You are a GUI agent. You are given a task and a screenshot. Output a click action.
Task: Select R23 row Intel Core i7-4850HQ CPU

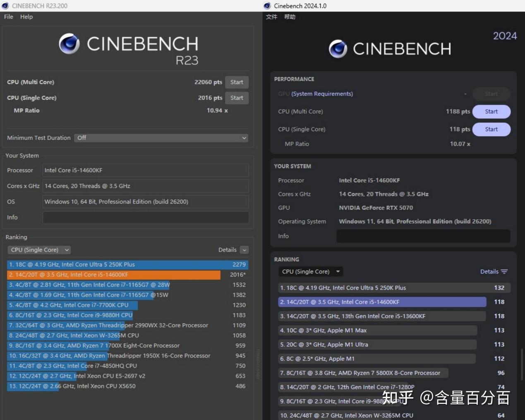tap(128, 366)
